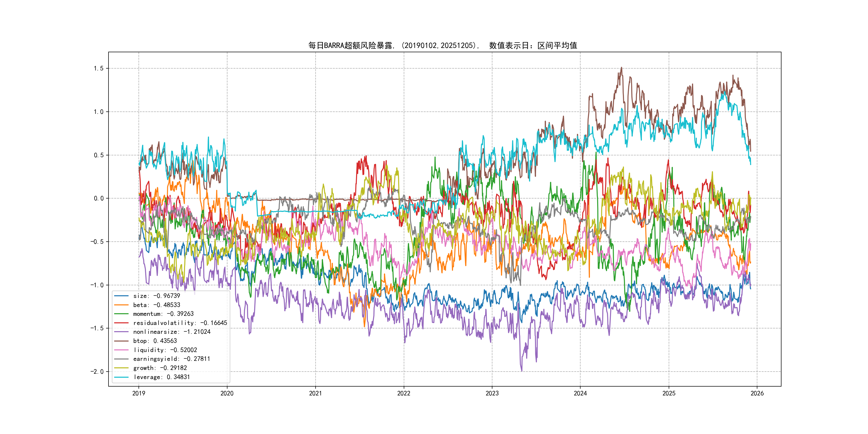Screen dimensions: 868x434
Task: Click the 'nonlinearsize: -1.21024' legend text
Action: click(172, 332)
